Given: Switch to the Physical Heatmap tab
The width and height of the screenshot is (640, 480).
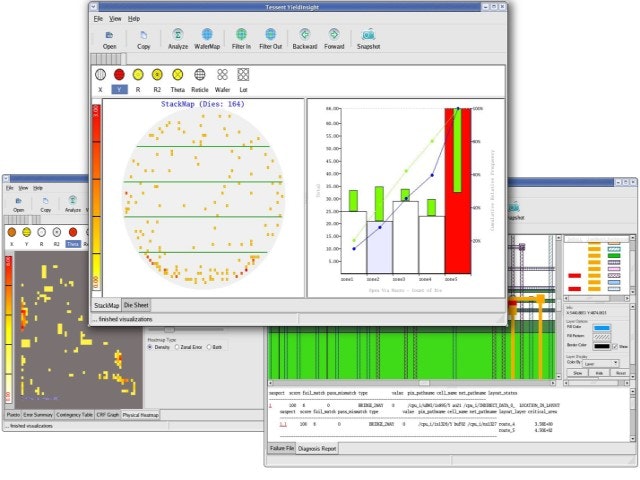Looking at the screenshot, I should coord(140,415).
